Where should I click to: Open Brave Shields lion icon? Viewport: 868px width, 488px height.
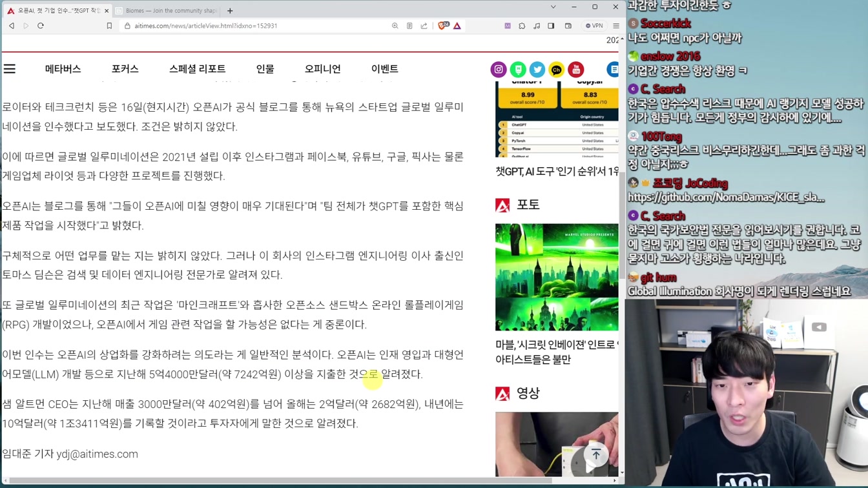coord(443,26)
